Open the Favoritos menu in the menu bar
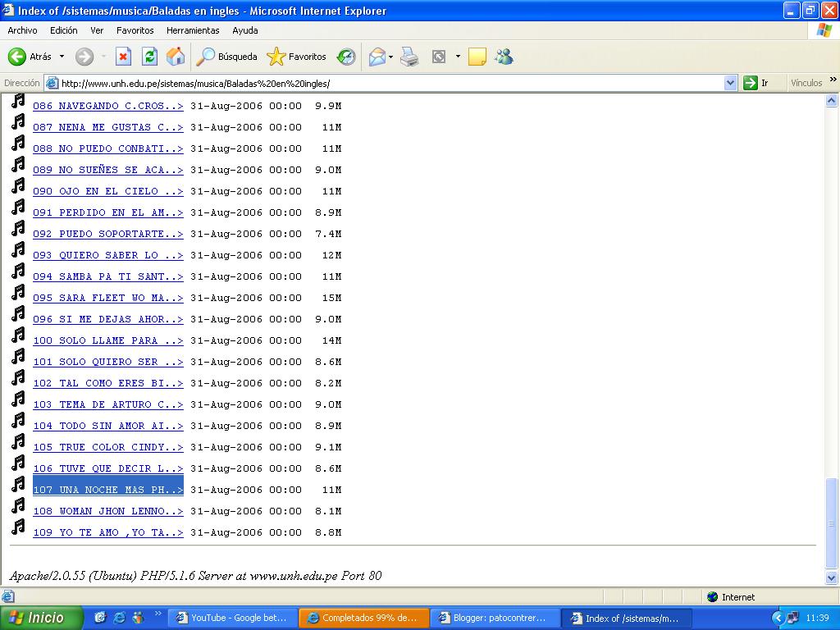 click(x=135, y=30)
